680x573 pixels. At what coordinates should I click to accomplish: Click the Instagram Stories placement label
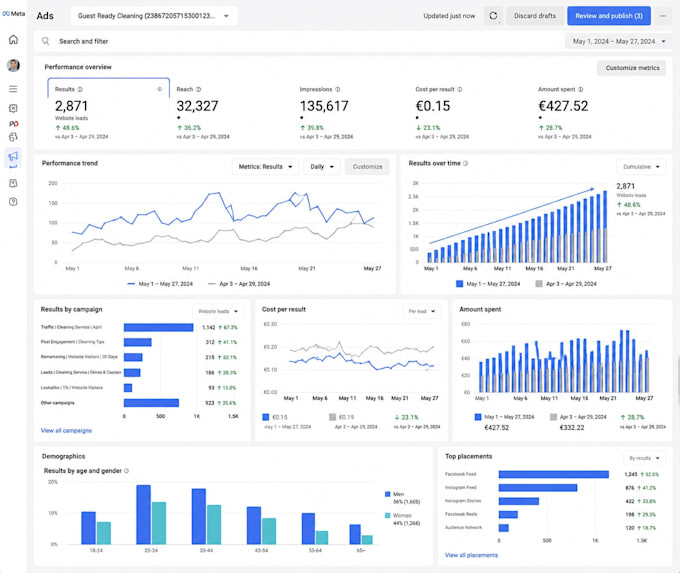pyautogui.click(x=463, y=501)
